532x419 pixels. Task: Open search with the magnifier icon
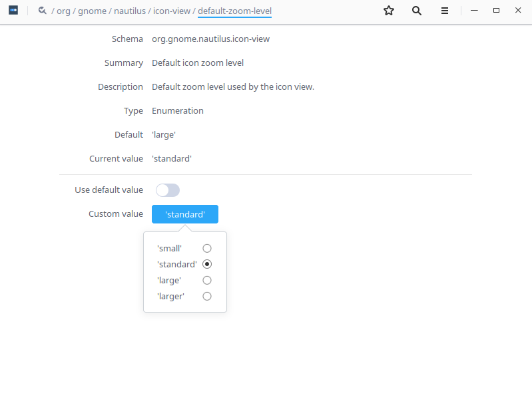click(417, 11)
